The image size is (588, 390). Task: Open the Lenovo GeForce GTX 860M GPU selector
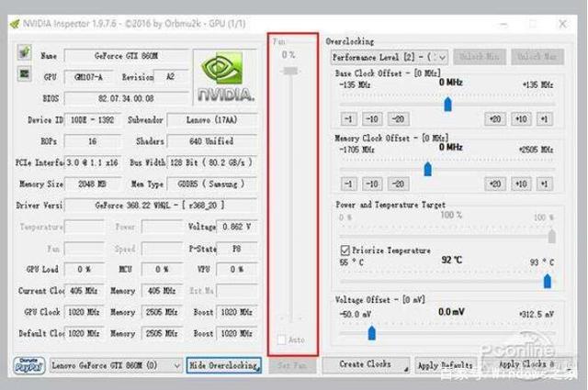click(116, 365)
